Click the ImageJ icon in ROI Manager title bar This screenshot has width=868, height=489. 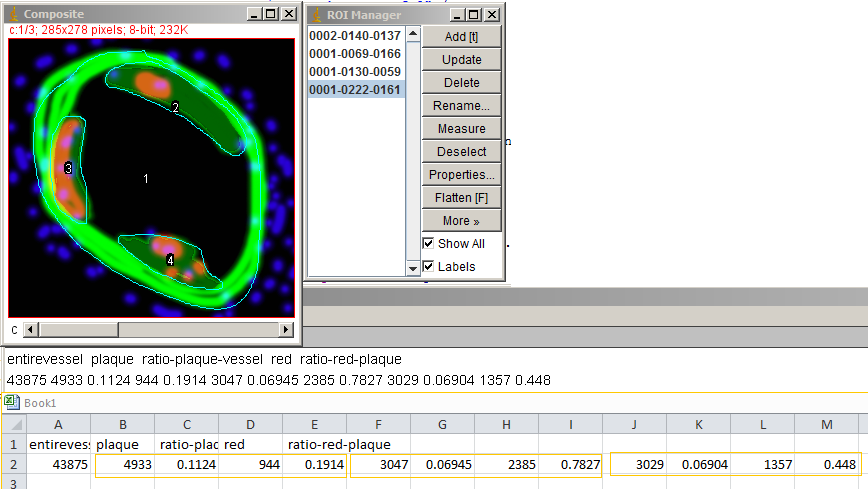point(319,15)
